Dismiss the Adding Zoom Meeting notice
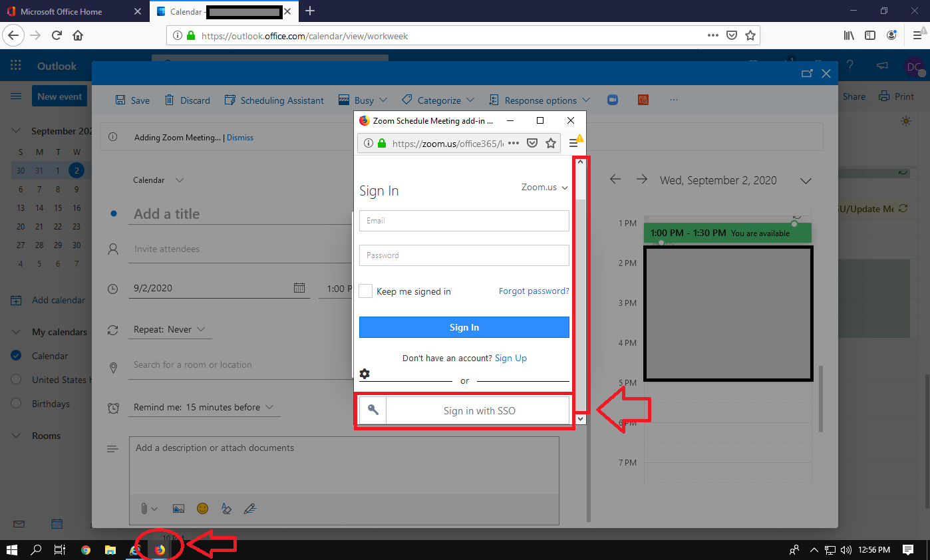The image size is (930, 560). [x=240, y=138]
